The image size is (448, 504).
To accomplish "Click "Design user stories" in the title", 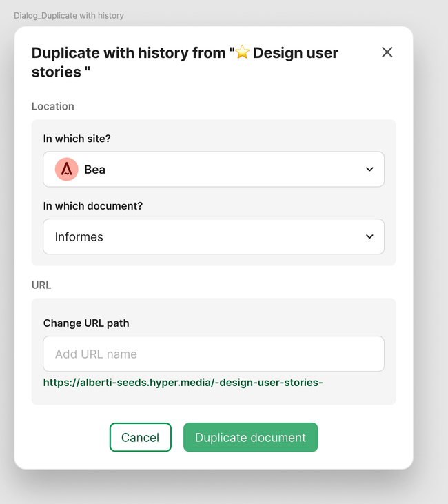I will tap(295, 53).
